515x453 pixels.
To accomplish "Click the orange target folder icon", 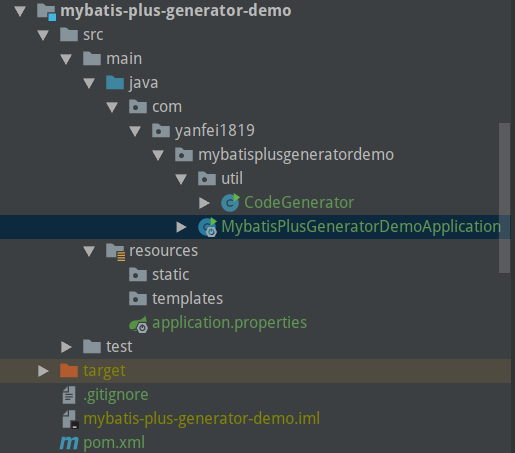I will pos(69,371).
